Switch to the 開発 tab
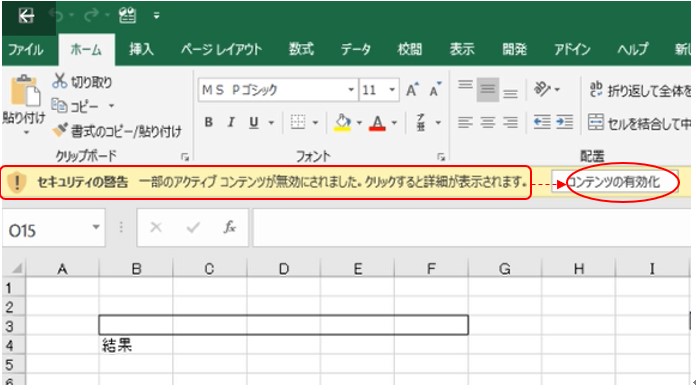The height and width of the screenshot is (390, 696). click(514, 49)
